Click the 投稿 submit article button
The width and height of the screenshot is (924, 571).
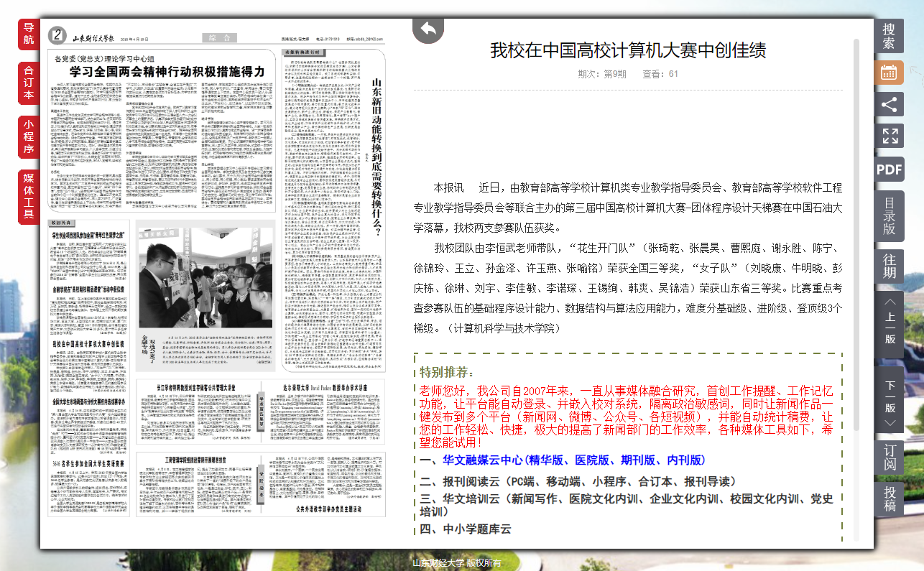(x=889, y=499)
